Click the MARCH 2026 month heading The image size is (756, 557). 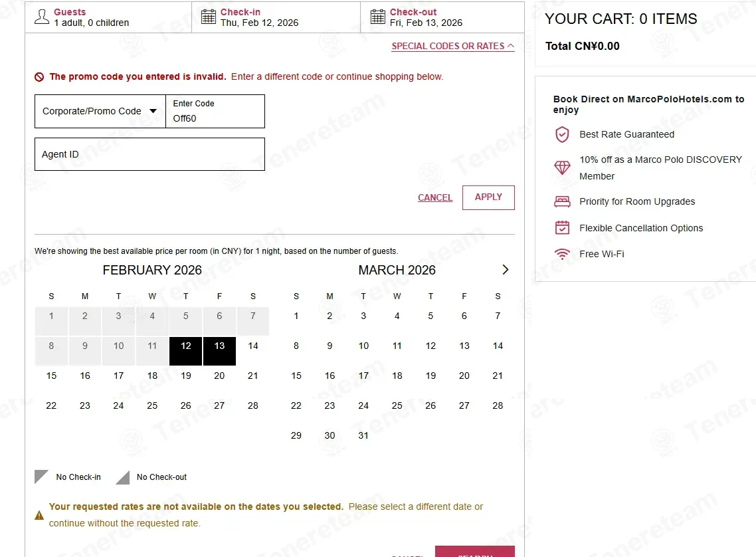397,270
